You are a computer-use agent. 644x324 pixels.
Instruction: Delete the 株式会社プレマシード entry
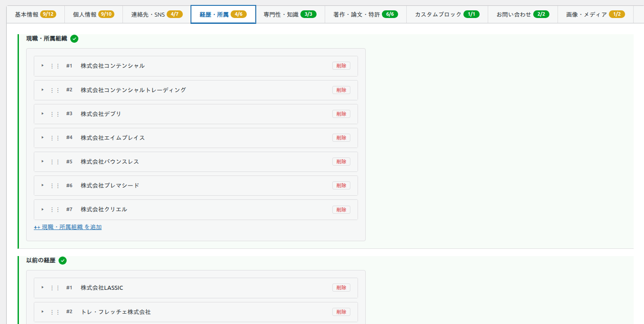pyautogui.click(x=341, y=185)
